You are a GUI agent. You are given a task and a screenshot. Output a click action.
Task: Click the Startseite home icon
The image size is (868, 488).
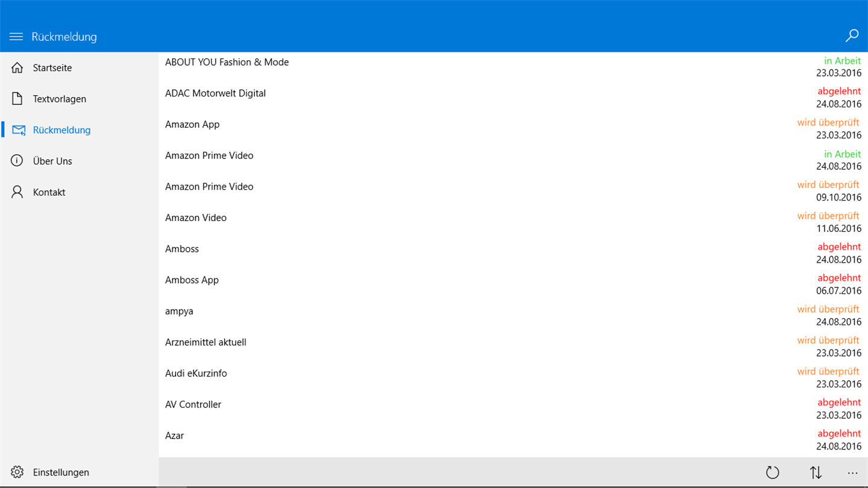pyautogui.click(x=17, y=67)
